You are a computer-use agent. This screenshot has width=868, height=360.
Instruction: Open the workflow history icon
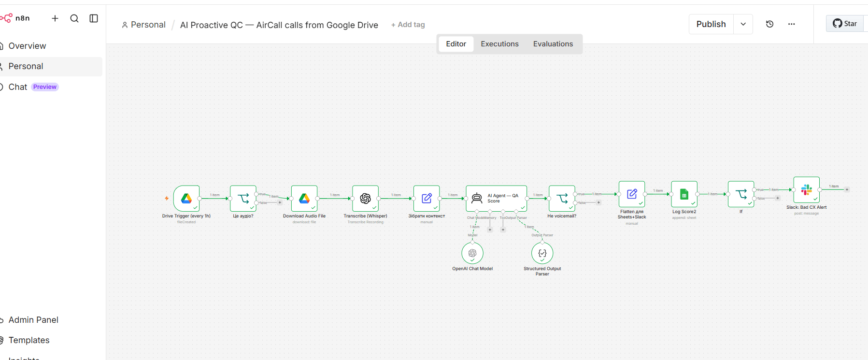(x=770, y=24)
